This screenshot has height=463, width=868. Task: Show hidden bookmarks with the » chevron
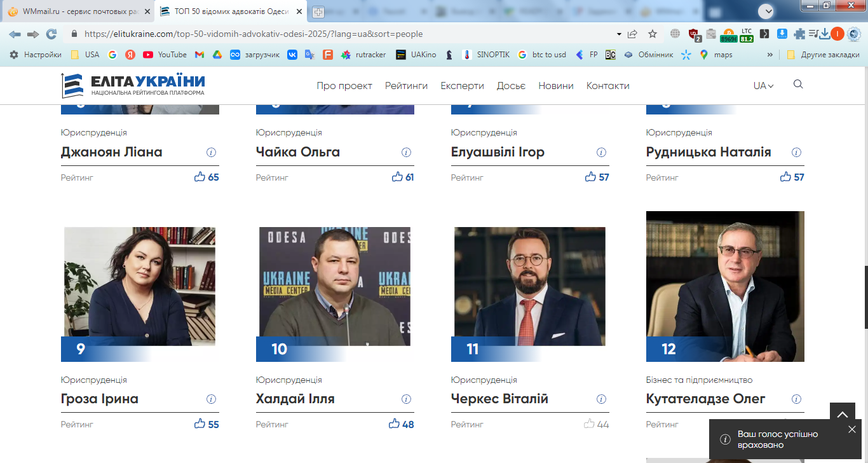pos(770,55)
